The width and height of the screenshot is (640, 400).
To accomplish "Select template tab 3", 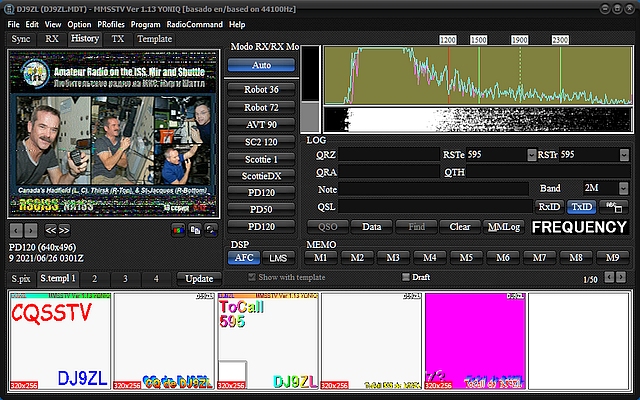I will (125, 279).
